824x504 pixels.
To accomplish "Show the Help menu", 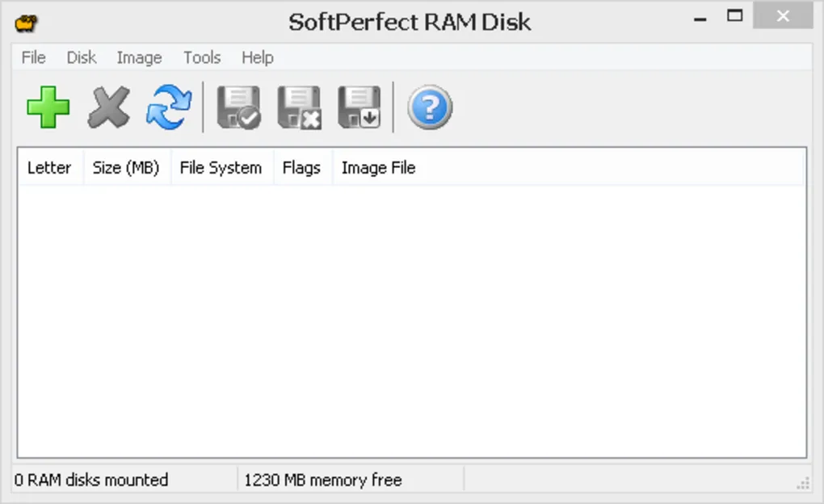I will click(x=258, y=58).
